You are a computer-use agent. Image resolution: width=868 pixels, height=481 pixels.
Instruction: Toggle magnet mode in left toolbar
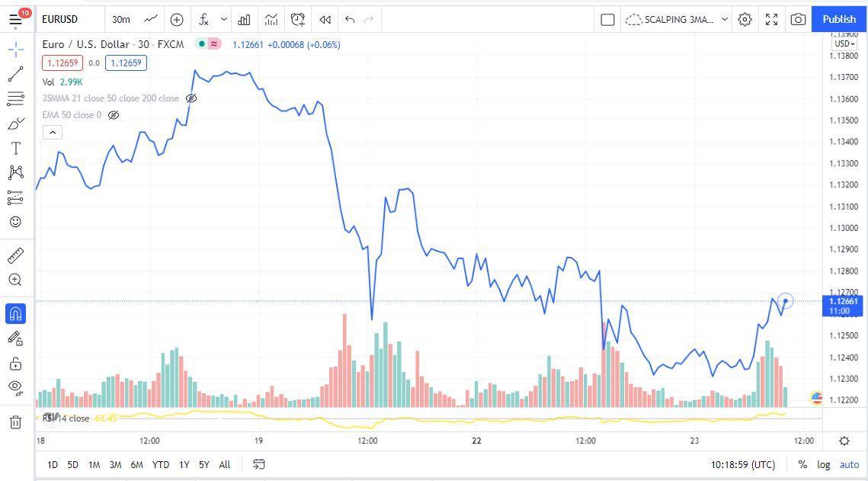pyautogui.click(x=15, y=314)
